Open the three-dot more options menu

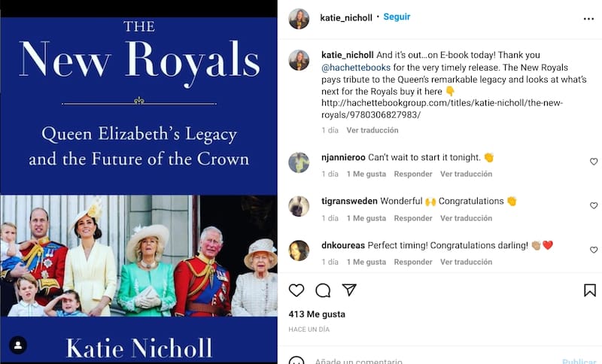(588, 19)
